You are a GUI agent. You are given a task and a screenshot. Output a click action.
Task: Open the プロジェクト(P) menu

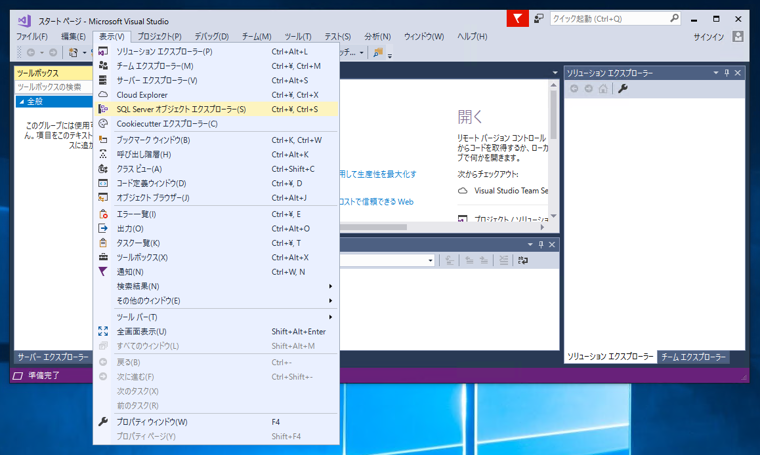coord(159,37)
